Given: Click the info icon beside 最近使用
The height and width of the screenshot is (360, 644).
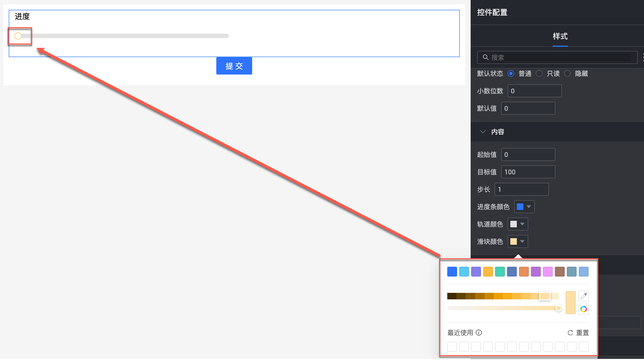Looking at the screenshot, I should tap(479, 333).
